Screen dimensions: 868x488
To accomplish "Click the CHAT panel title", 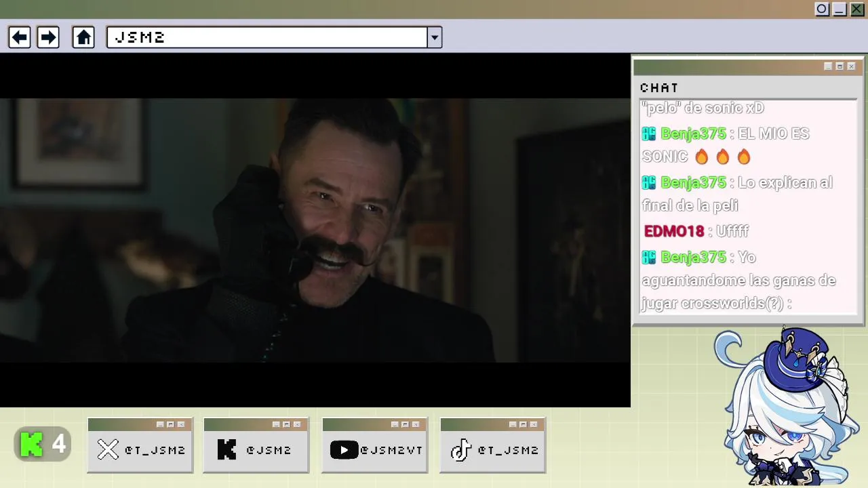I will [x=659, y=87].
